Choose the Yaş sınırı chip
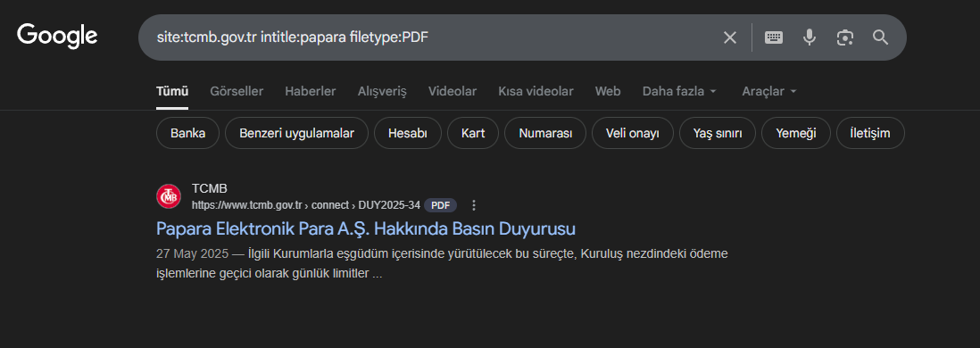Image resolution: width=980 pixels, height=348 pixels. point(718,133)
